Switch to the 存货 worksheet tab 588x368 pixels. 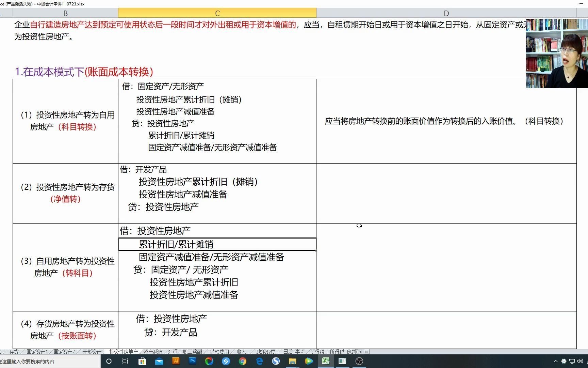(x=14, y=351)
